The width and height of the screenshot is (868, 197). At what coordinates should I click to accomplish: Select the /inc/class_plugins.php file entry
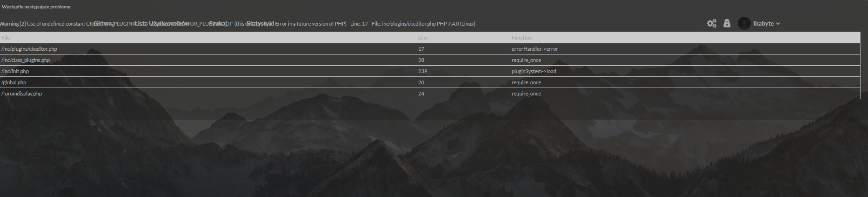point(26,60)
